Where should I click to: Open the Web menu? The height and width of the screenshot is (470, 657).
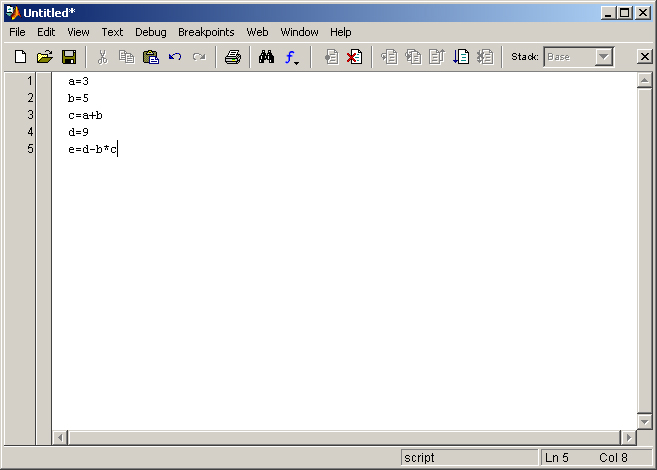pos(257,32)
